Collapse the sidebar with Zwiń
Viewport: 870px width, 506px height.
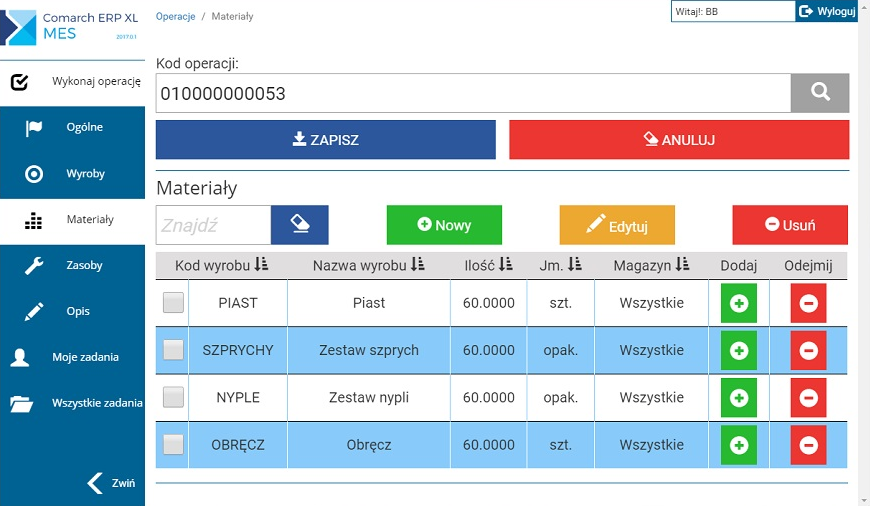[x=112, y=483]
